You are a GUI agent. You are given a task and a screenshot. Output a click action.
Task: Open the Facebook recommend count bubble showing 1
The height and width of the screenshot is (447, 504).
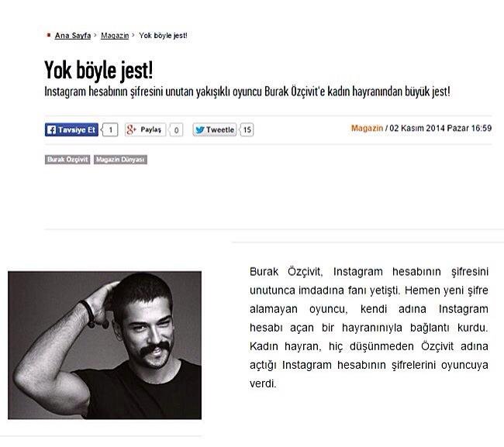pyautogui.click(x=109, y=129)
